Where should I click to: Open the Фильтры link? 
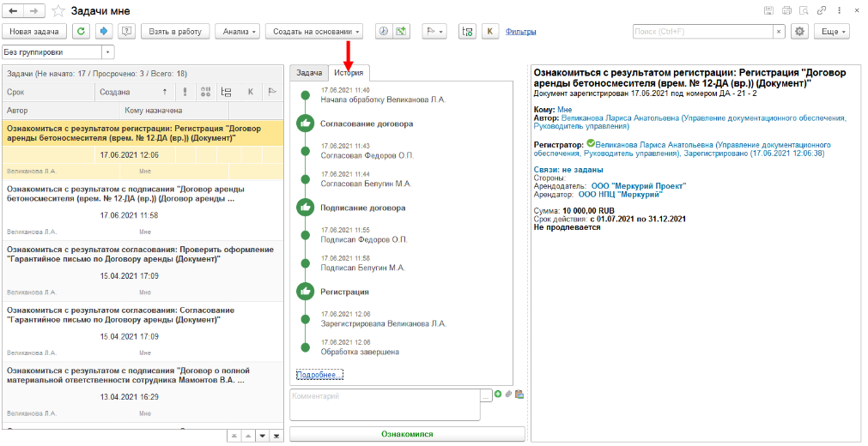(x=520, y=32)
